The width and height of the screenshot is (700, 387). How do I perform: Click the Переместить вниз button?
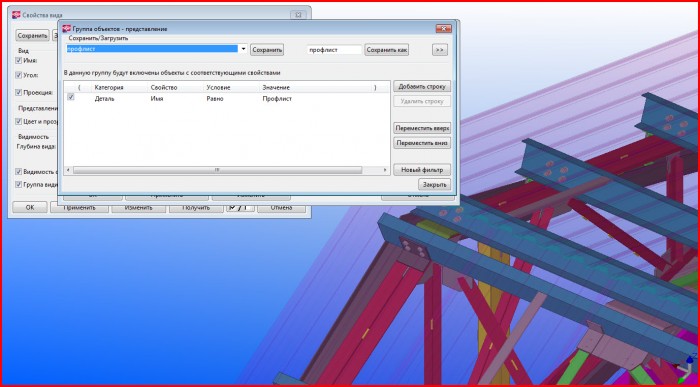(422, 143)
